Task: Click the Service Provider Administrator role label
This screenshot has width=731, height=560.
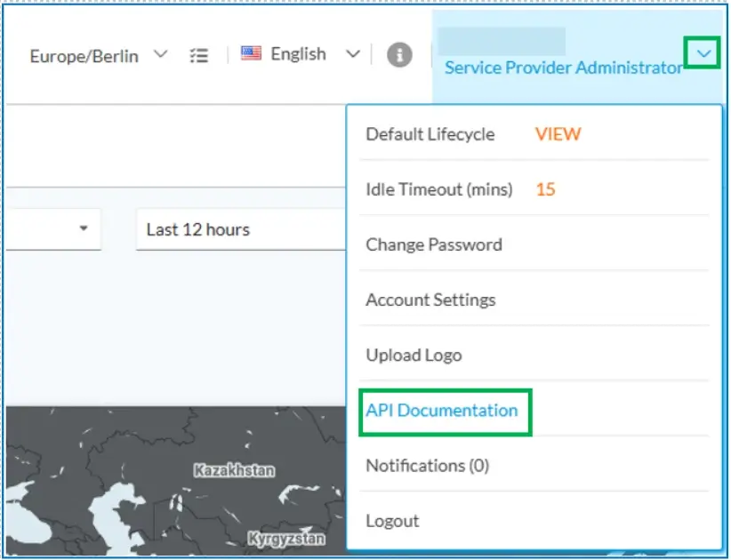Action: point(563,68)
